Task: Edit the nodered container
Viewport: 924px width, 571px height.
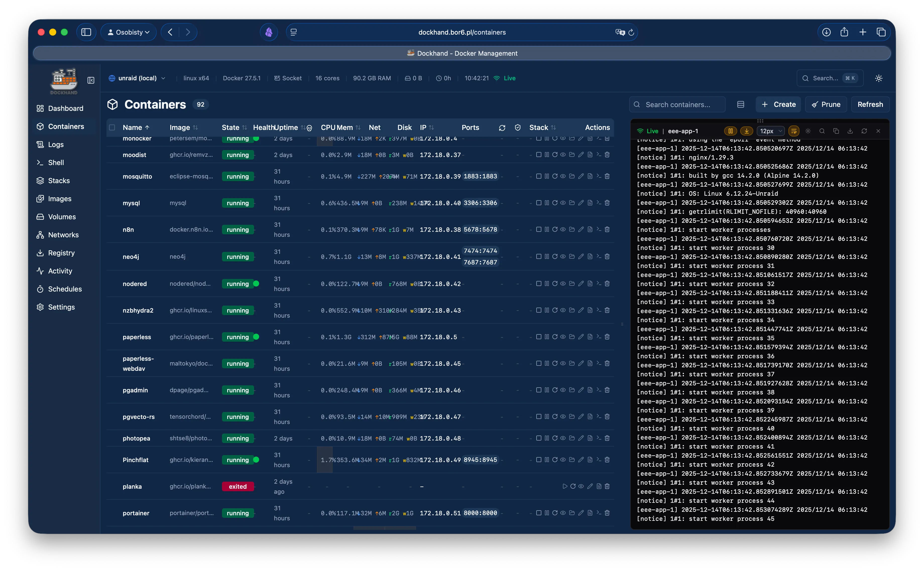Action: (581, 283)
